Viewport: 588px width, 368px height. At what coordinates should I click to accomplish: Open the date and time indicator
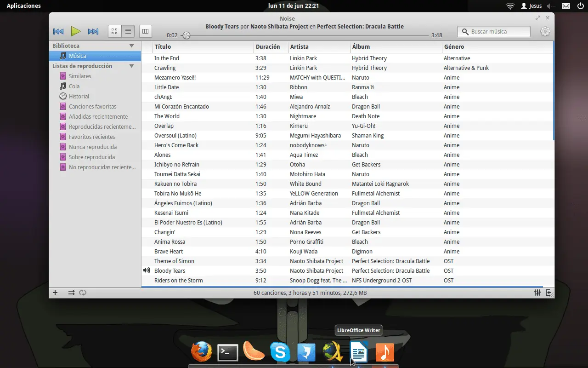coord(294,6)
